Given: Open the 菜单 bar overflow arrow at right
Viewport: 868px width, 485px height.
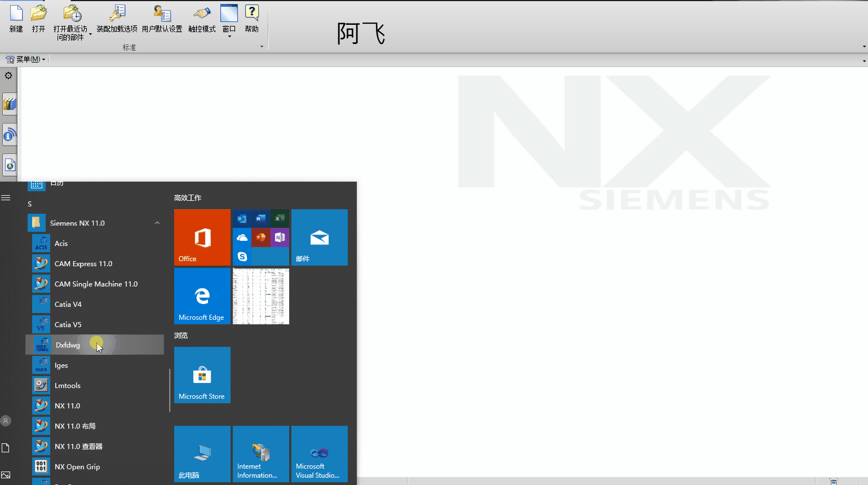Looking at the screenshot, I should (x=864, y=60).
